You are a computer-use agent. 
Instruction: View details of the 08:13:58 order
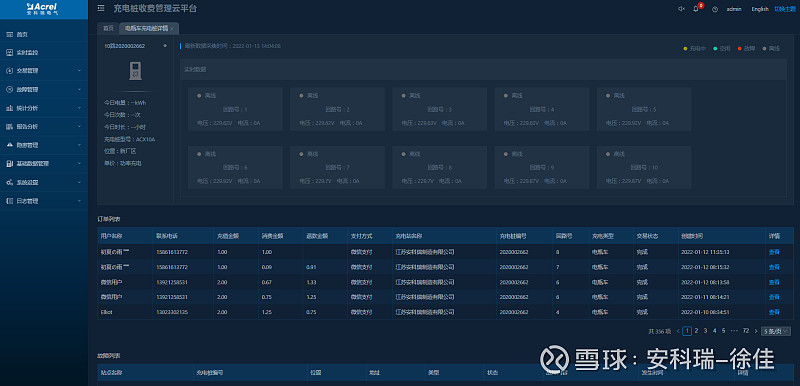coord(774,282)
